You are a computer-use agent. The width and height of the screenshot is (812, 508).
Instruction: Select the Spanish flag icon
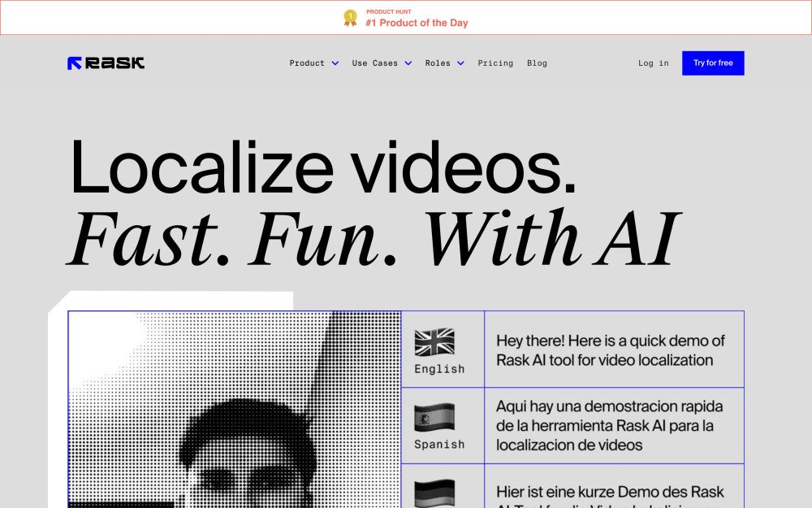coord(434,418)
